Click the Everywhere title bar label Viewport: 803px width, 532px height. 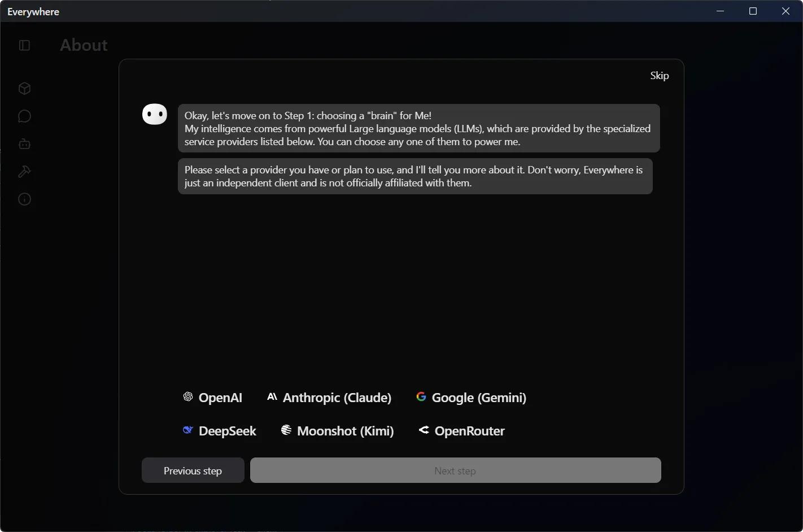[33, 11]
